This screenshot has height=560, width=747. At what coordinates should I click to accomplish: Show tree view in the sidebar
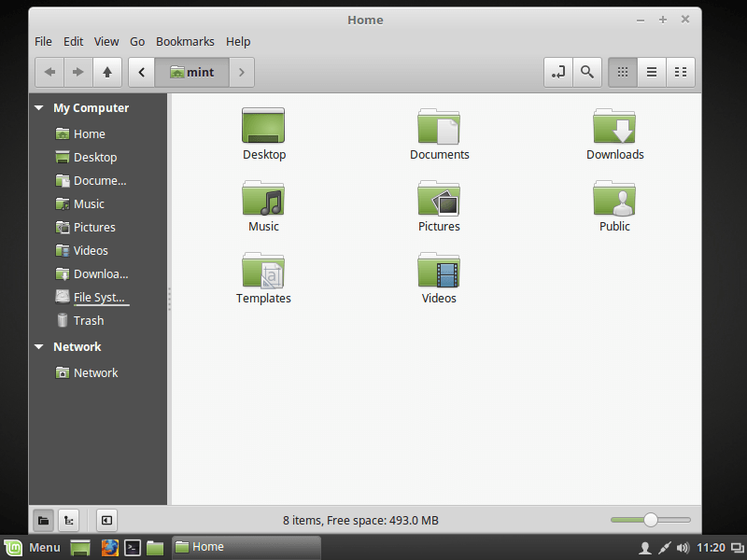click(68, 520)
